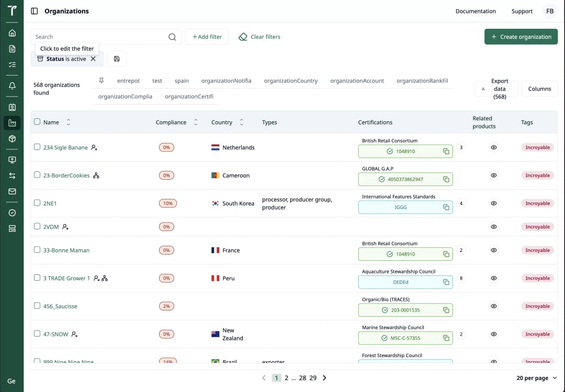Open the package box sidebar icon
The height and width of the screenshot is (392, 565).
[x=12, y=139]
